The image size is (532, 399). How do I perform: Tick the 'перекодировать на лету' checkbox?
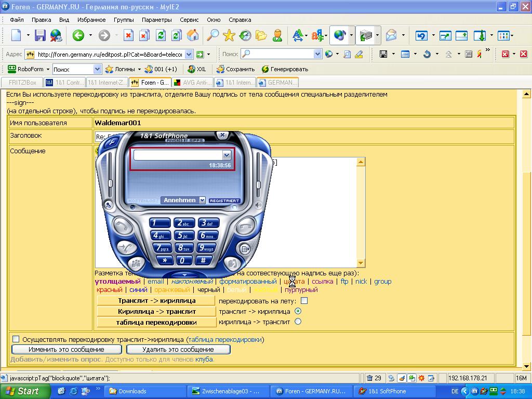click(x=304, y=301)
